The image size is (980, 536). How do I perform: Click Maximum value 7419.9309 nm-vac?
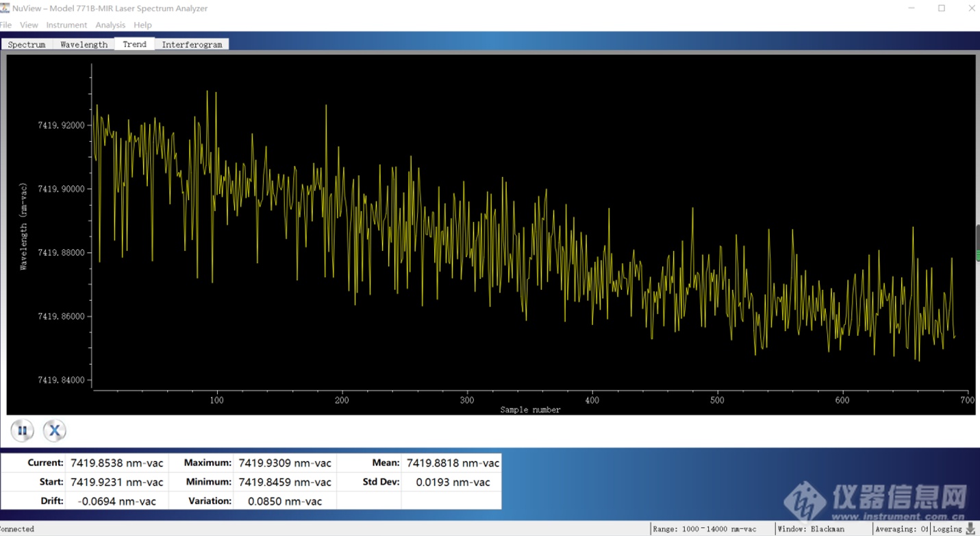[x=285, y=463]
